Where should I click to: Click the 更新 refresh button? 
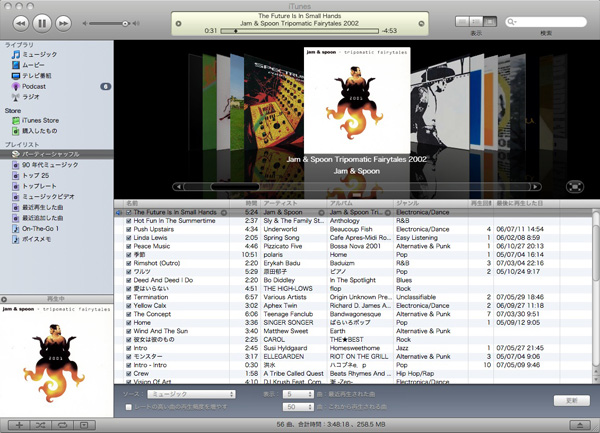click(570, 400)
